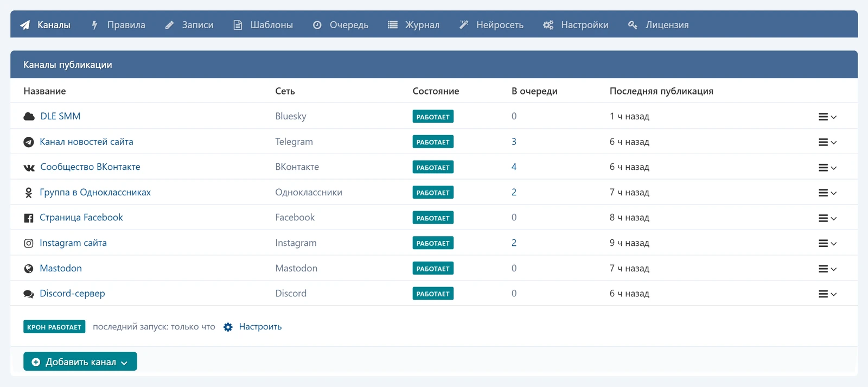Switch to the Правила tab
Screen dimensions: 868x387
(x=118, y=24)
